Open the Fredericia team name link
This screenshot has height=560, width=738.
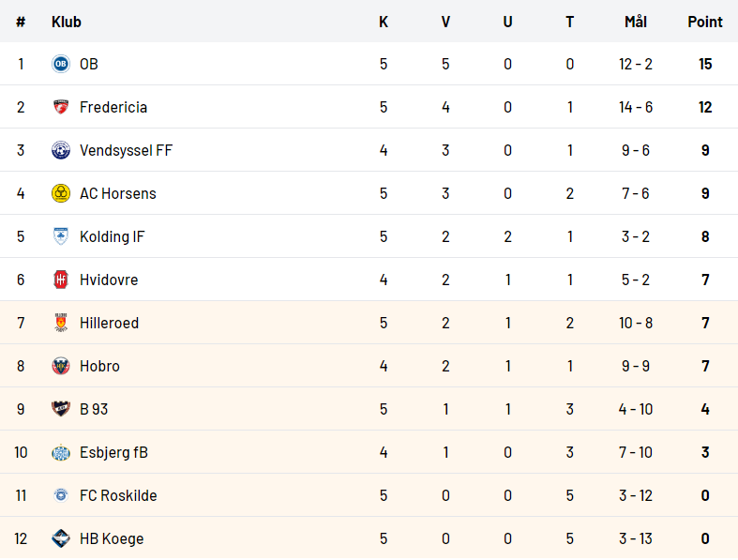(113, 107)
